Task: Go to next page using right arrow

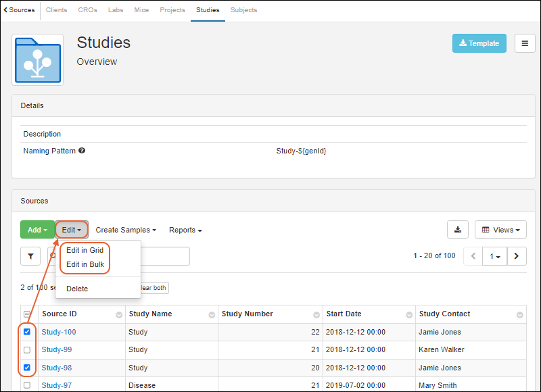Action: [x=517, y=256]
